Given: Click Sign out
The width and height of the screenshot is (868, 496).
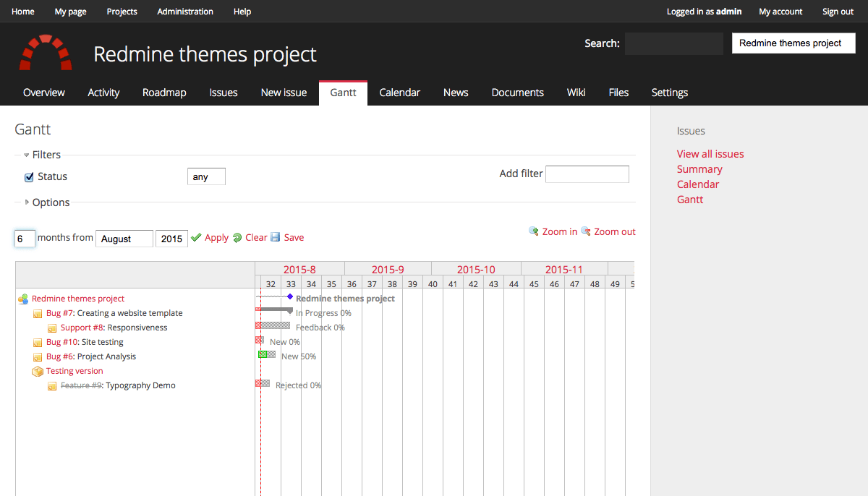Looking at the screenshot, I should 838,12.
